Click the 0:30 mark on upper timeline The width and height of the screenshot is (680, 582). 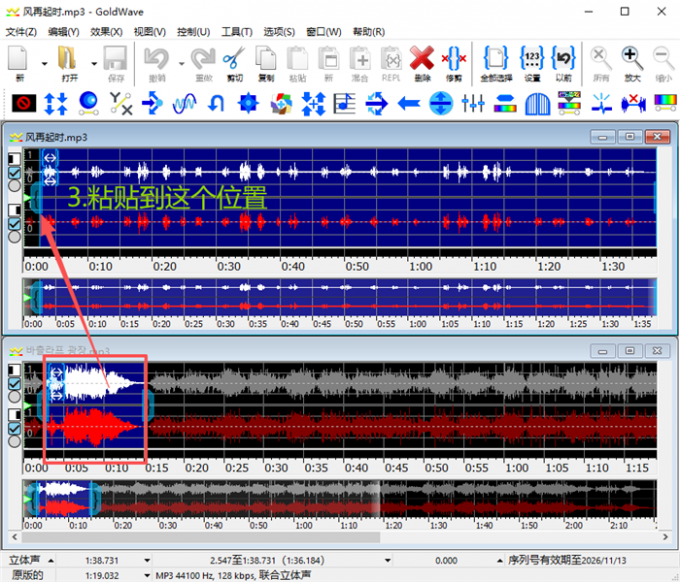point(229,266)
